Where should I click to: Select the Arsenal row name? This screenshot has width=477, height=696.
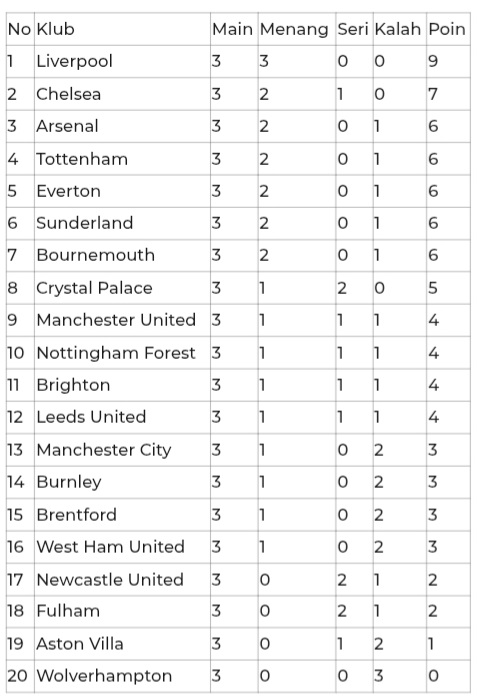[67, 126]
